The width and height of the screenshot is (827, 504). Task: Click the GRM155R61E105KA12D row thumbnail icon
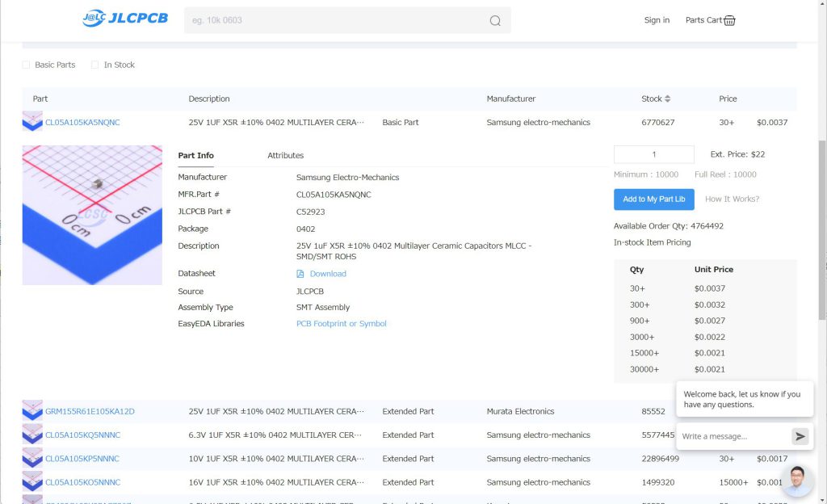(32, 411)
